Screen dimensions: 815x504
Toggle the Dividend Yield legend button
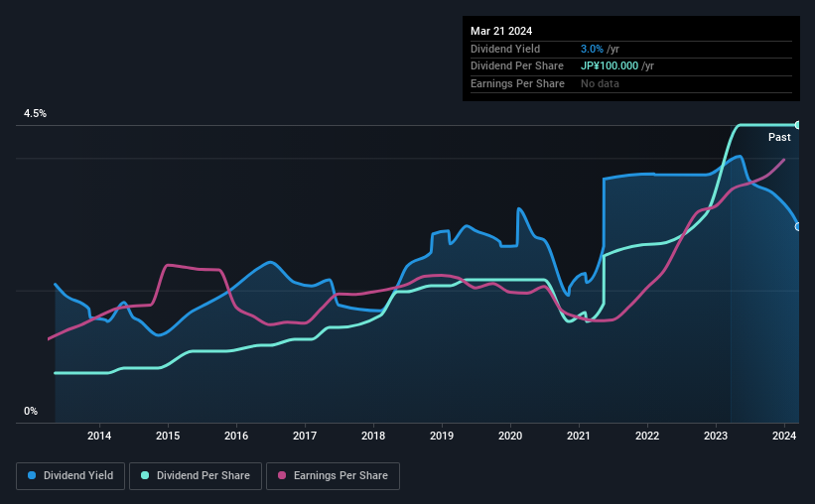[70, 476]
